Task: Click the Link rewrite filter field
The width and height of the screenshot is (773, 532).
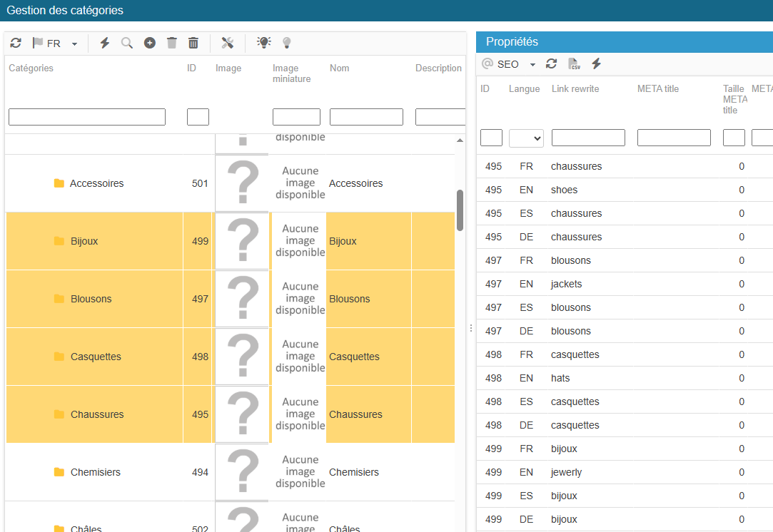Action: point(588,138)
